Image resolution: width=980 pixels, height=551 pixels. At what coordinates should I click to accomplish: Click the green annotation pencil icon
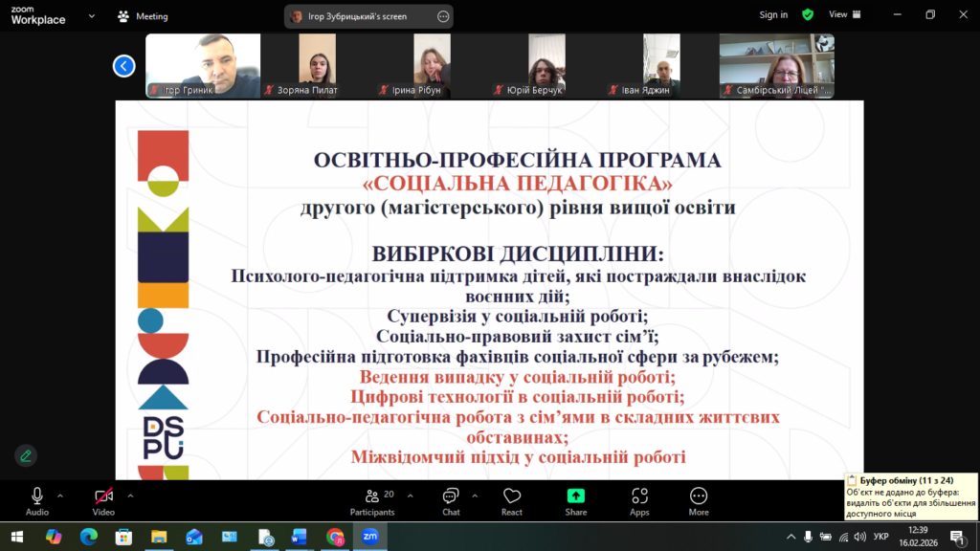[x=26, y=455]
